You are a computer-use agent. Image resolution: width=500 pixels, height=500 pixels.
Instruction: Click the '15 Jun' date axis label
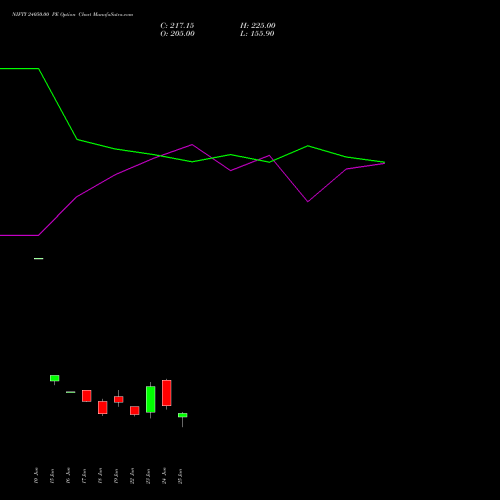tap(52, 476)
